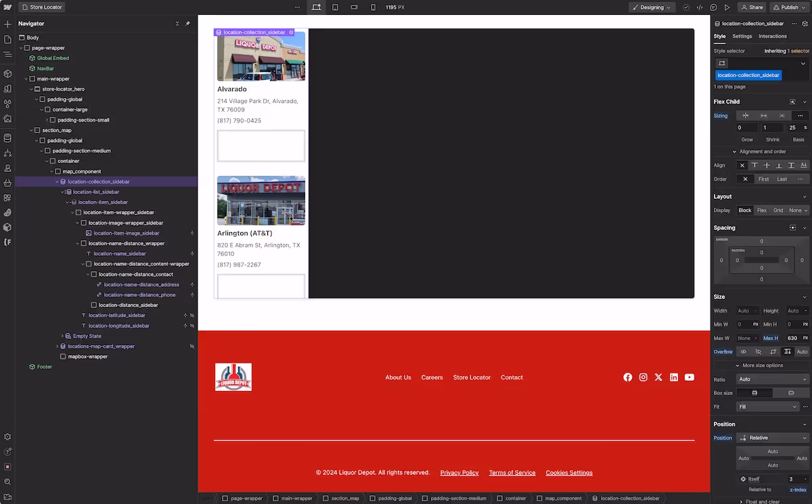Open the Ratio Auto dropdown
Screen dimensions: 812x504
pos(772,380)
